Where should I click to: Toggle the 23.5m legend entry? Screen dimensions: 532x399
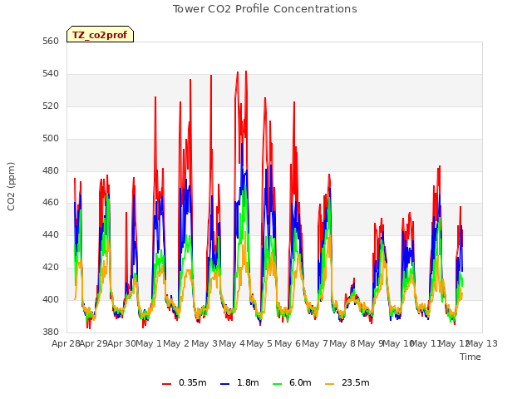pos(347,382)
